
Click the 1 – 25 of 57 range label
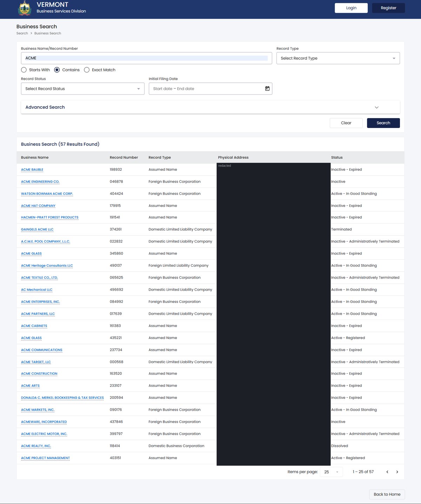363,472
